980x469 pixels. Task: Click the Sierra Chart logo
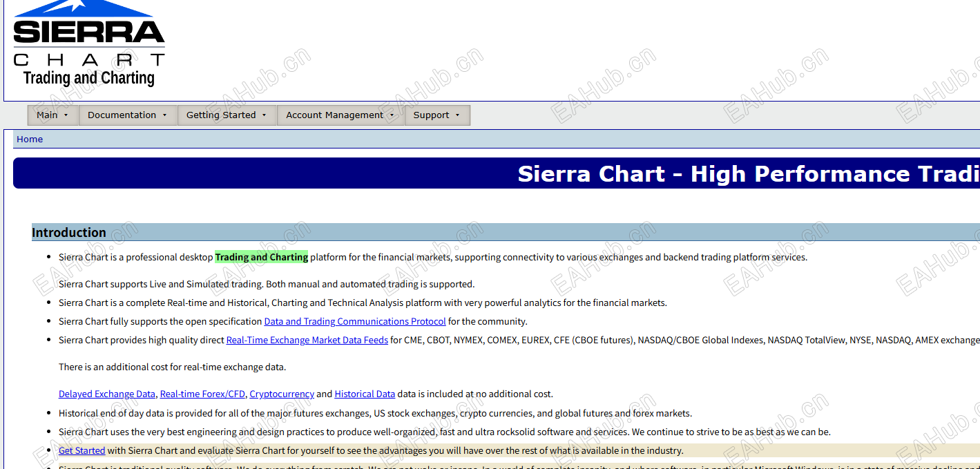pos(89,43)
